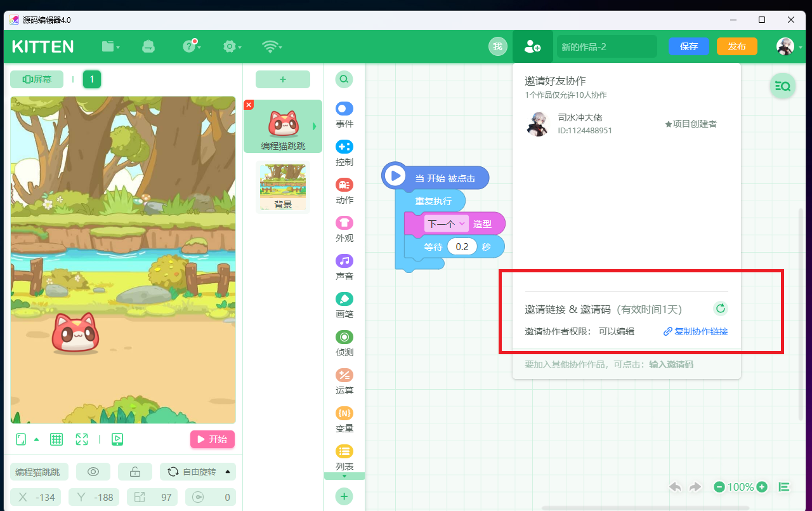The width and height of the screenshot is (812, 511).
Task: Open the file folder menu
Action: point(110,46)
